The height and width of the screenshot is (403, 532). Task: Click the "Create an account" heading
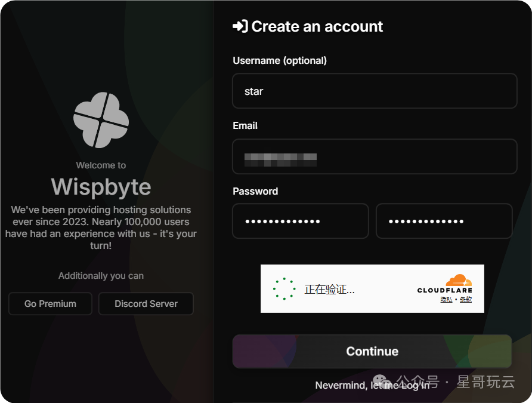click(317, 26)
